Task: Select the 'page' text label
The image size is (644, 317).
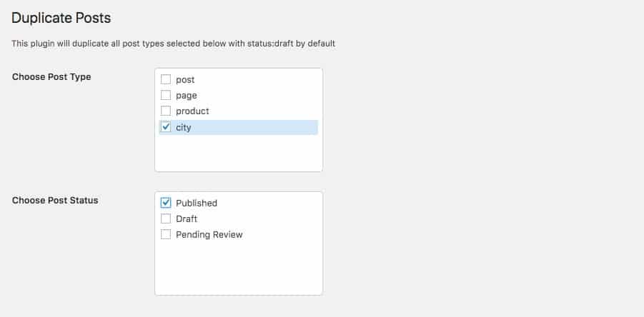Action: click(186, 96)
